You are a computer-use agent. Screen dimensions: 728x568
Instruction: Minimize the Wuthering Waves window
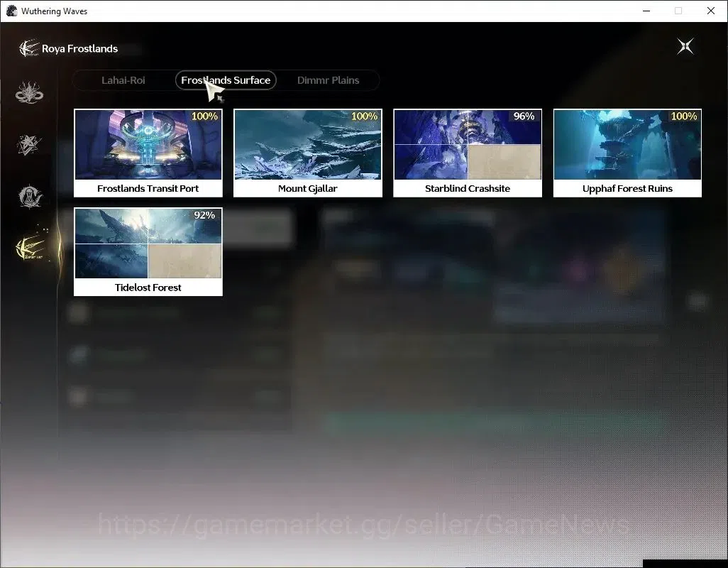click(x=646, y=11)
